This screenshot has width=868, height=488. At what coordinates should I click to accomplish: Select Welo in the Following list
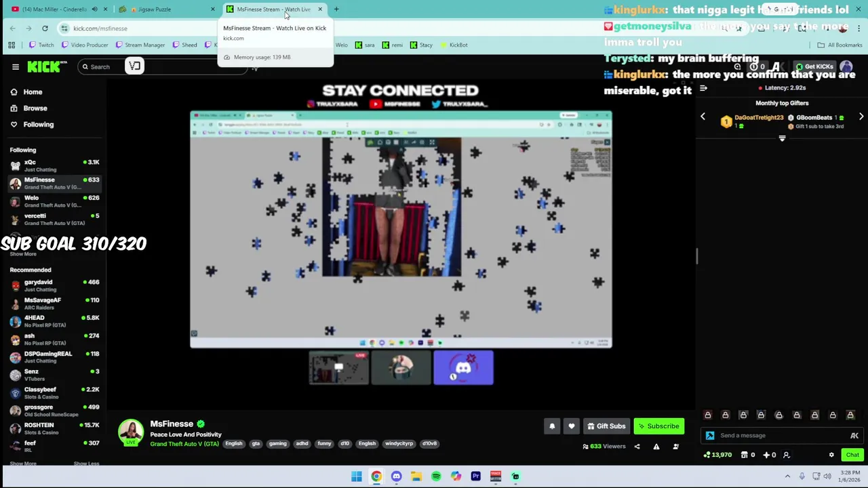[x=54, y=201]
